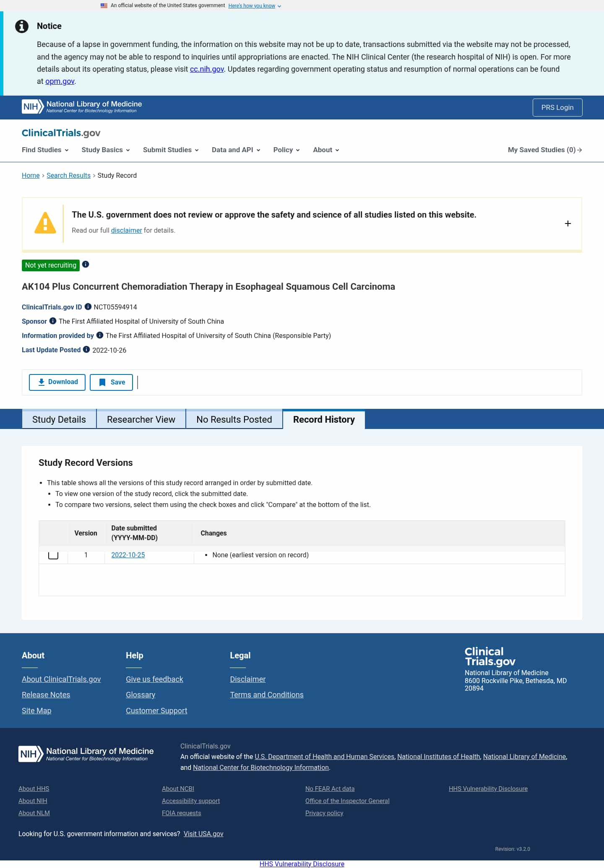Open the footer Disclaimer link
The height and width of the screenshot is (868, 604).
point(247,679)
